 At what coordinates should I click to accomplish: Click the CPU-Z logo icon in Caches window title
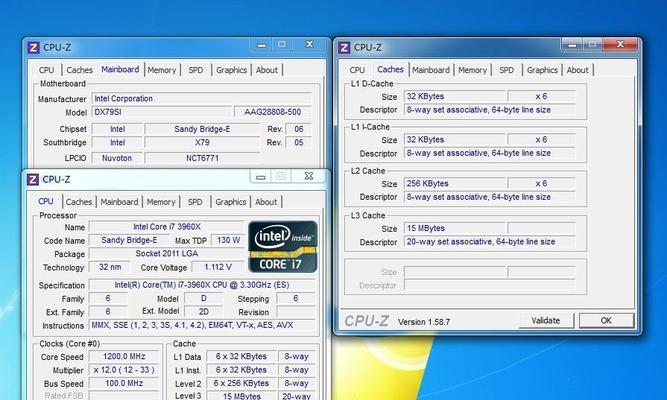pyautogui.click(x=344, y=47)
